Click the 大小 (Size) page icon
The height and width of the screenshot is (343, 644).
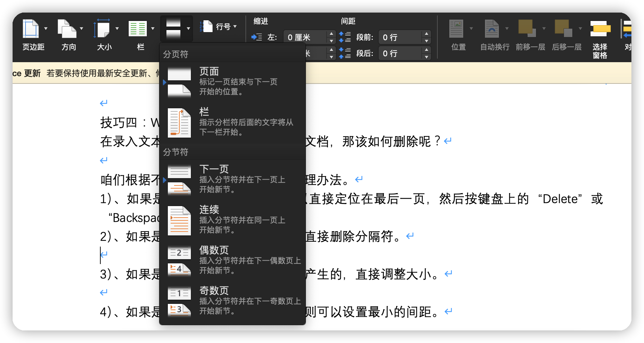point(102,29)
